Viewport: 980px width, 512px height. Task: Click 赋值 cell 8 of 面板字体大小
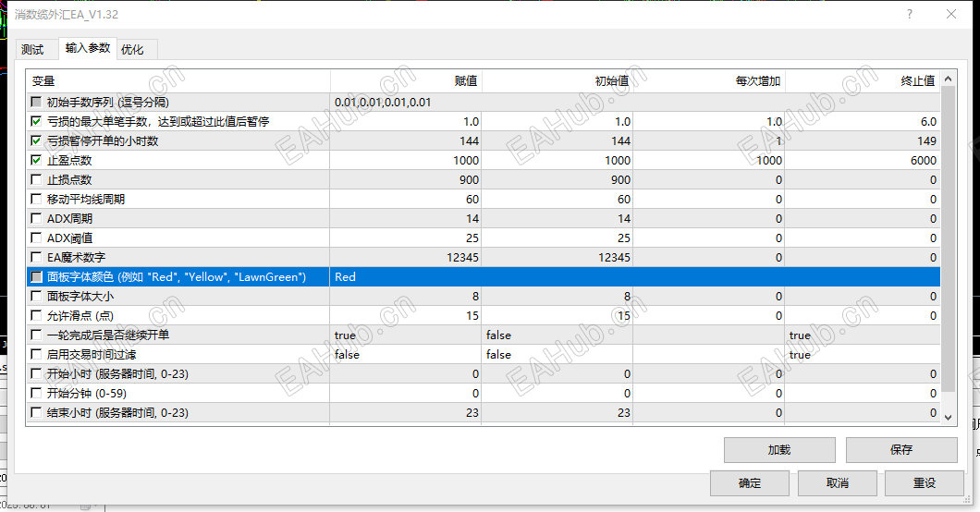click(406, 297)
